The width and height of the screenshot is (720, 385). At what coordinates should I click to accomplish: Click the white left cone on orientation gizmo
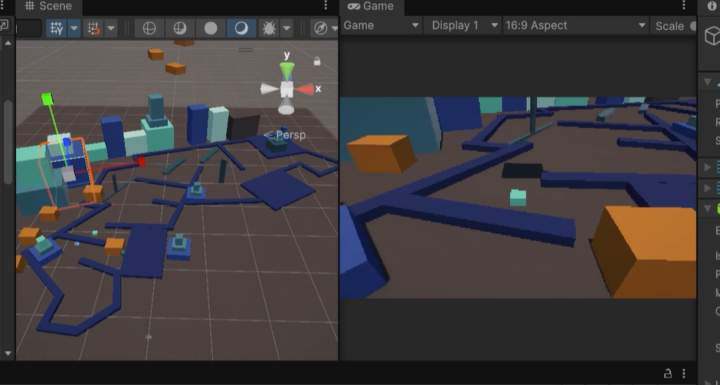(269, 89)
